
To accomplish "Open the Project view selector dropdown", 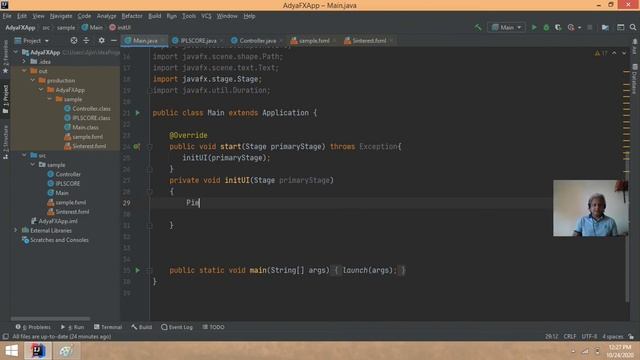I will (32, 40).
